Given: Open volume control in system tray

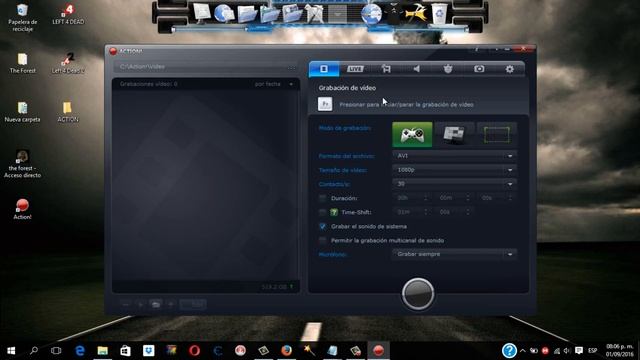Looking at the screenshot, I should (567, 351).
